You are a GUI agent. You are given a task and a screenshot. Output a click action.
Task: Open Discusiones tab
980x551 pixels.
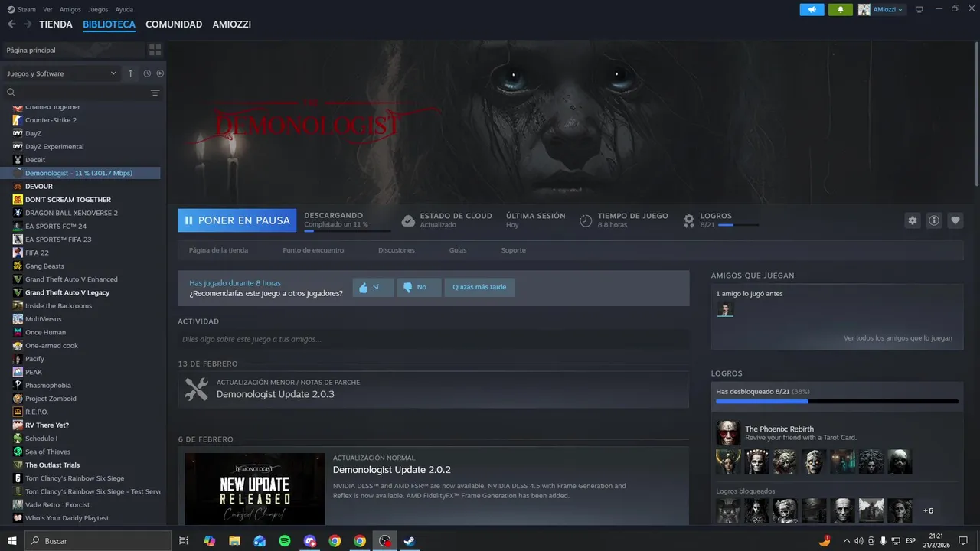tap(397, 250)
